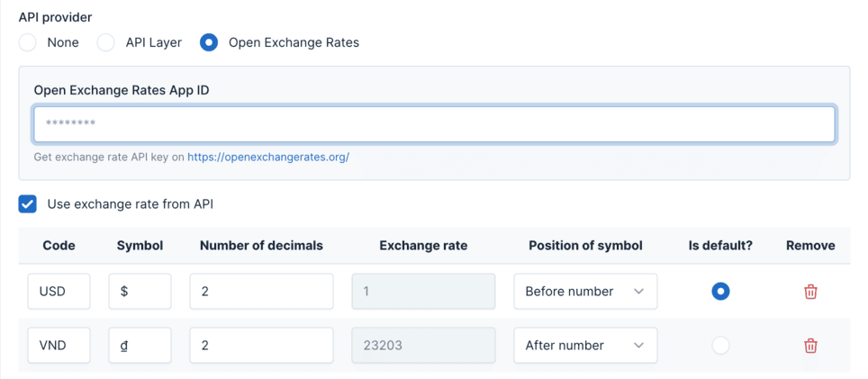Click the Symbol column header
Screen dimensions: 868x379
pyautogui.click(x=140, y=246)
